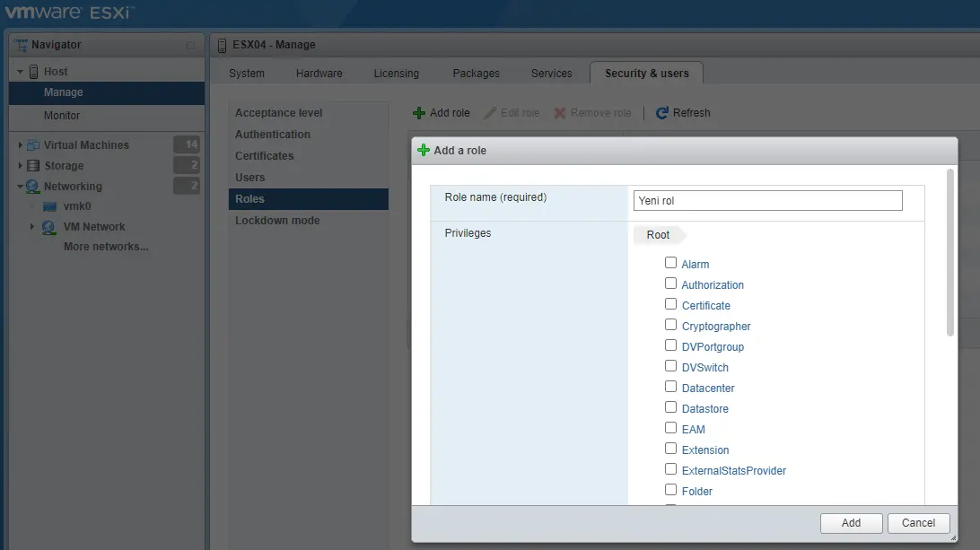980x550 pixels.
Task: Tick the Cryptographer privilege checkbox
Action: click(x=670, y=325)
